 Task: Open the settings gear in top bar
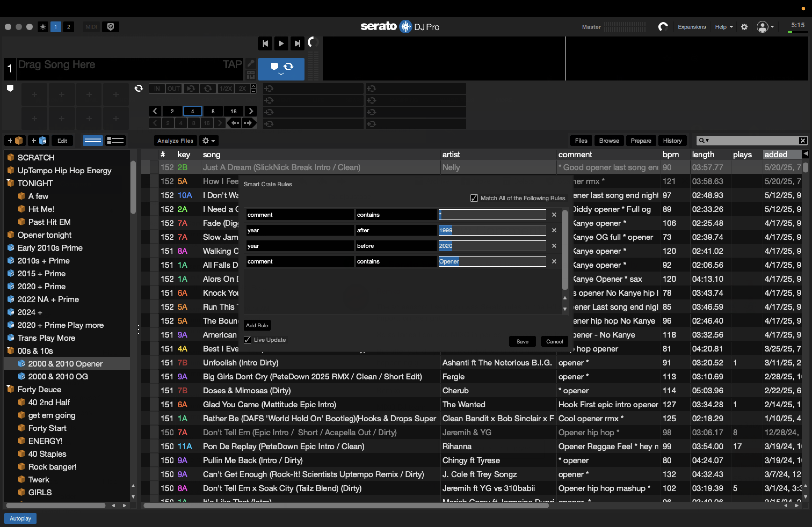pyautogui.click(x=744, y=27)
